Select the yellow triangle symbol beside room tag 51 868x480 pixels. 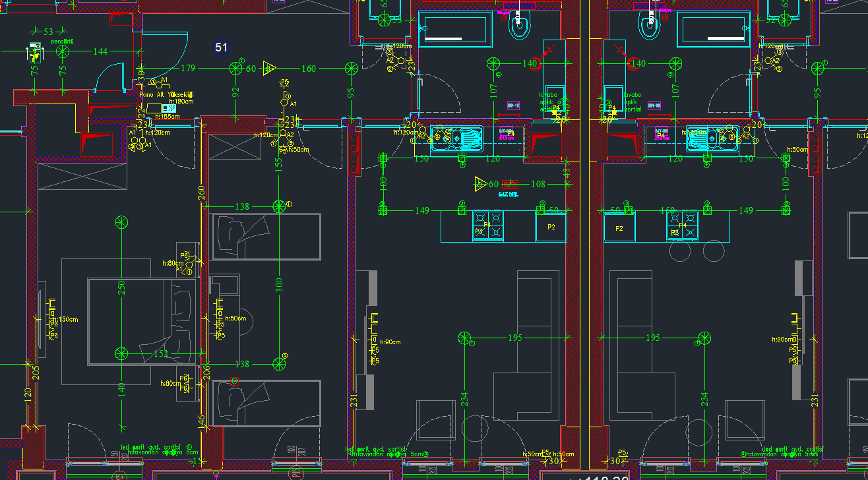[269, 68]
